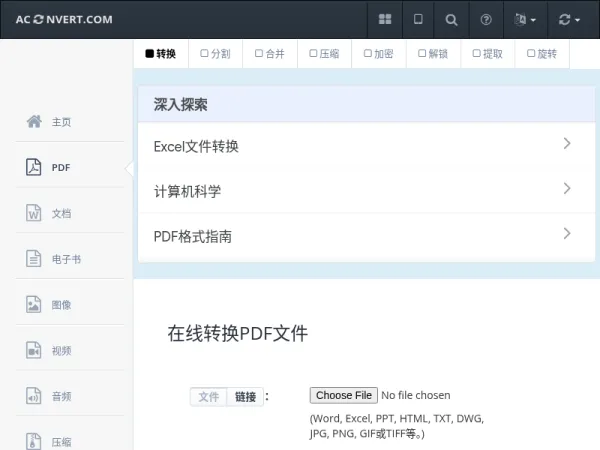The width and height of the screenshot is (600, 450).
Task: Click the image file icon in sidebar
Action: click(34, 305)
